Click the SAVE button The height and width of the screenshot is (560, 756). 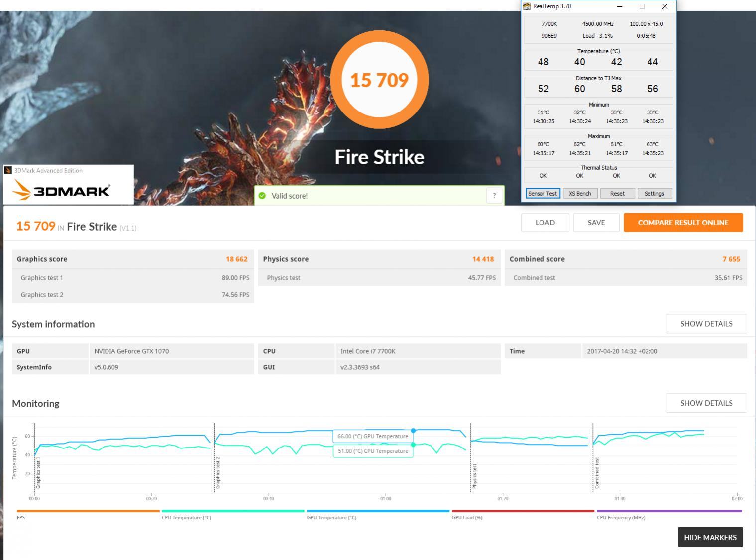pos(596,223)
